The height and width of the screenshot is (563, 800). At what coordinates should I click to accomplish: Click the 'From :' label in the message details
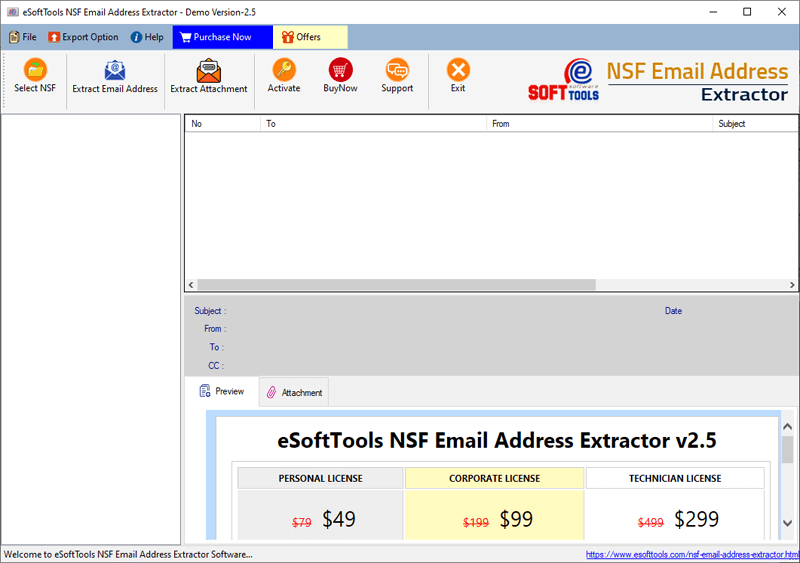[x=215, y=329]
